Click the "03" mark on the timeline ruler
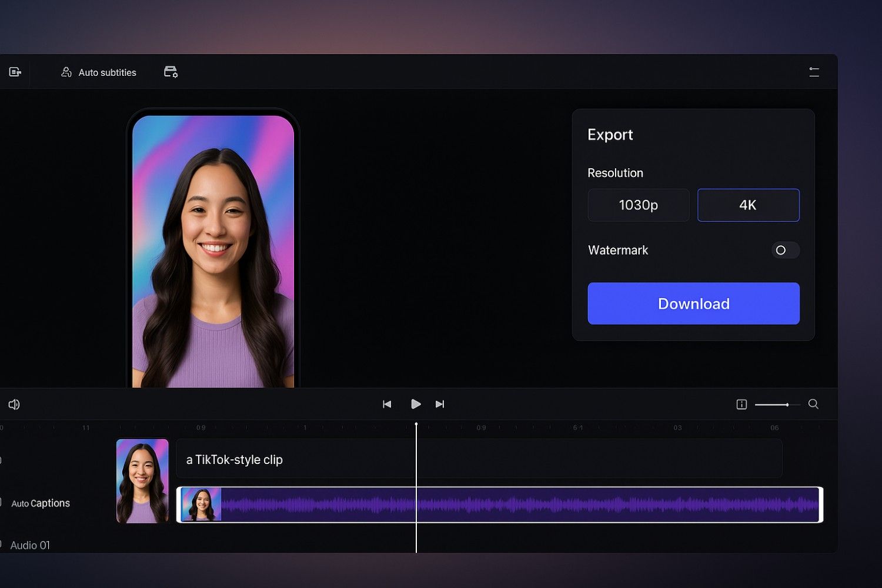Viewport: 882px width, 588px height. point(678,427)
